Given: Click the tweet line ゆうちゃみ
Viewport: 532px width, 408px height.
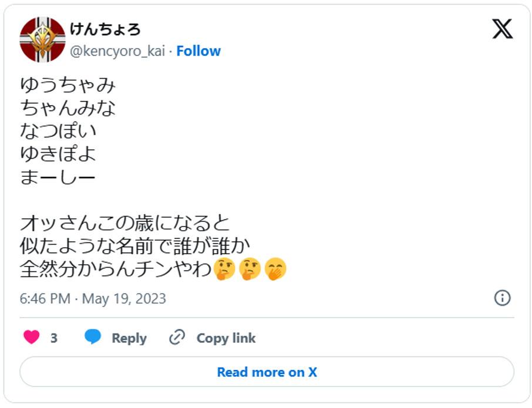Looking at the screenshot, I should [x=68, y=86].
